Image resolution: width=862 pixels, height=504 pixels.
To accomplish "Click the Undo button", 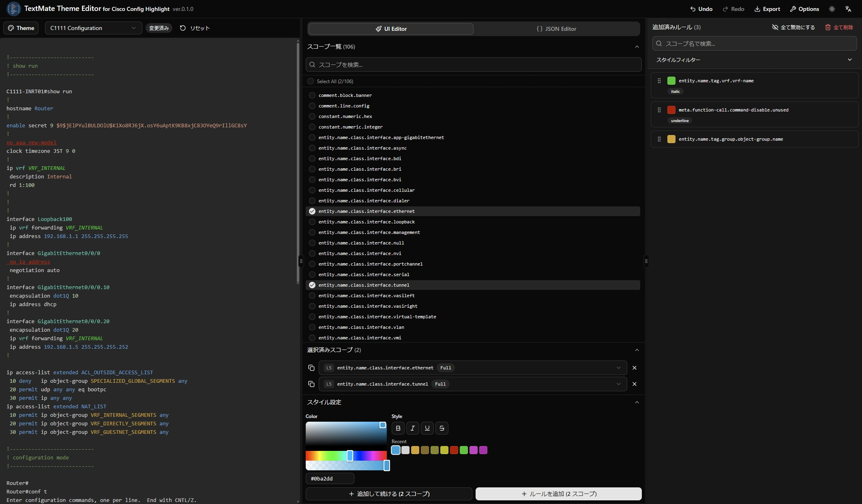I will coord(701,9).
